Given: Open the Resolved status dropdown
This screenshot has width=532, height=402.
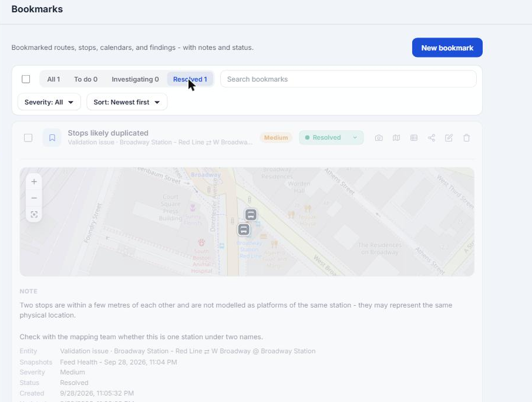Looking at the screenshot, I should [x=331, y=137].
